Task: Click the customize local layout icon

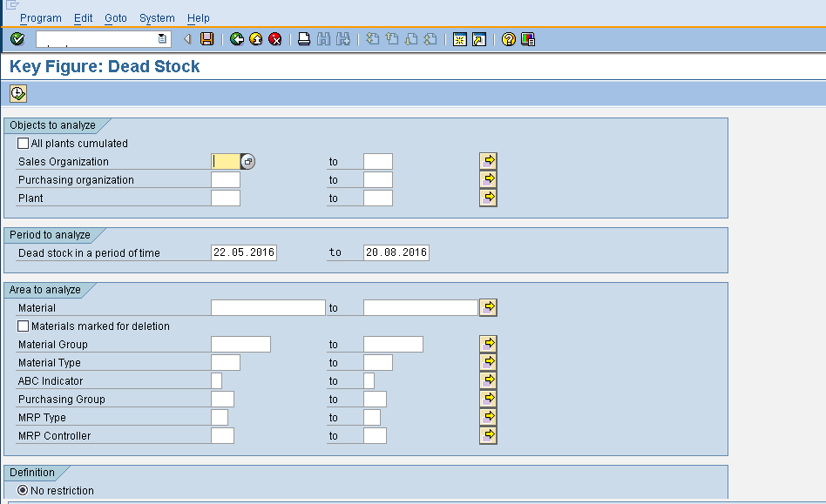Action: point(527,38)
